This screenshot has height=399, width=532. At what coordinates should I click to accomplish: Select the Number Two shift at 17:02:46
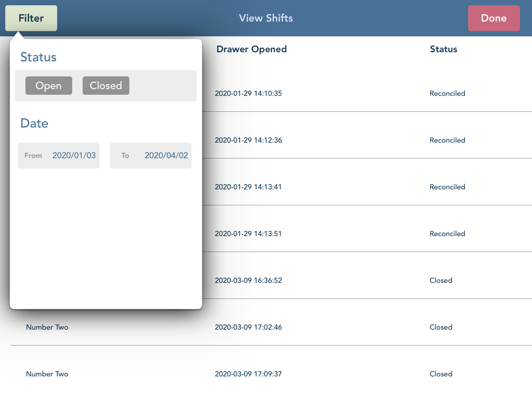click(248, 327)
